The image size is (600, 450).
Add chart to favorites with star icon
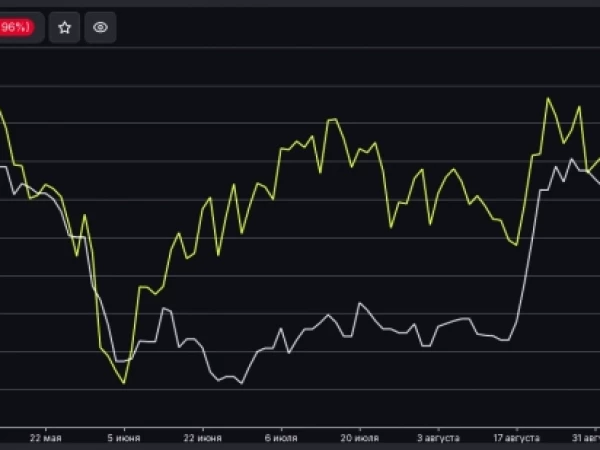(64, 27)
